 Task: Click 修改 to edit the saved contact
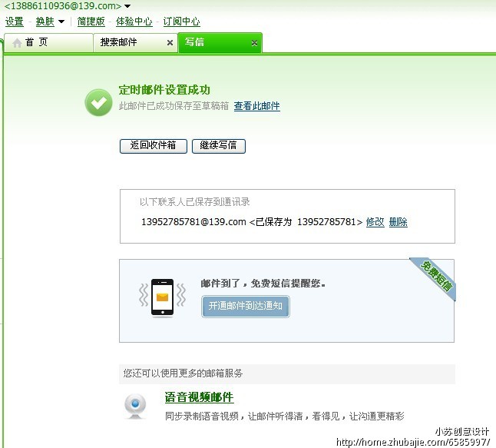(375, 222)
